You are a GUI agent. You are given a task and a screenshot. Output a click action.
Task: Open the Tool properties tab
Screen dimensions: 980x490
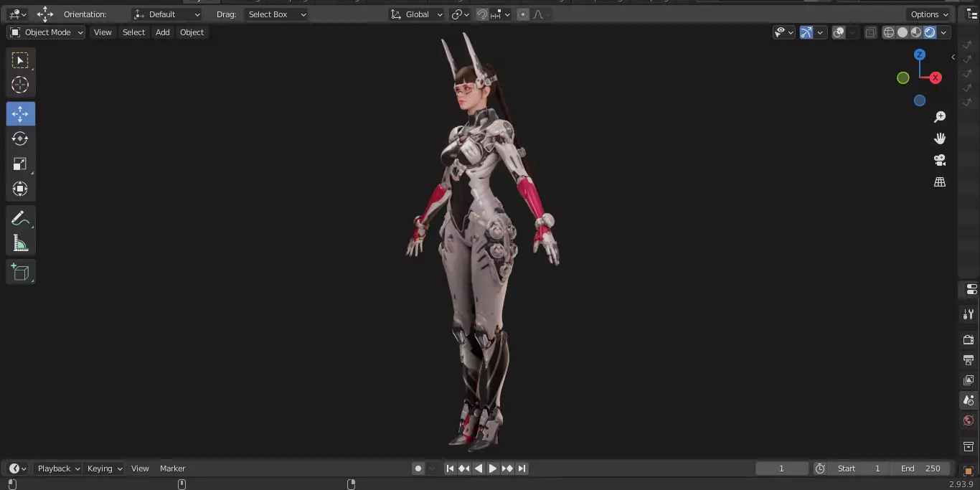pos(969,314)
